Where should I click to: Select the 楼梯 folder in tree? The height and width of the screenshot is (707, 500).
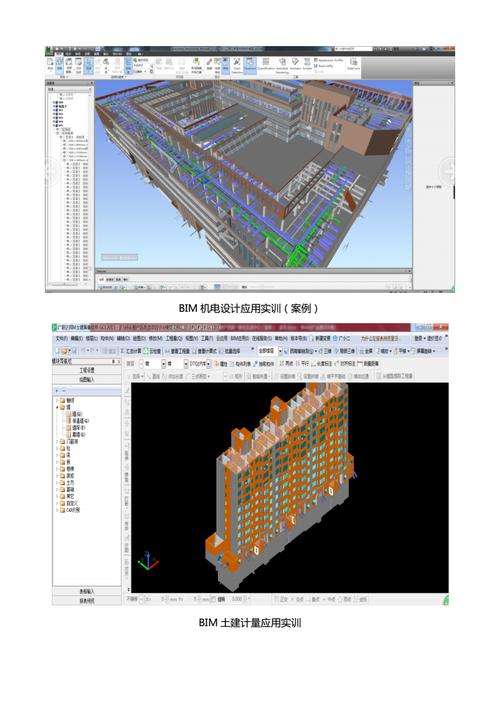67,469
